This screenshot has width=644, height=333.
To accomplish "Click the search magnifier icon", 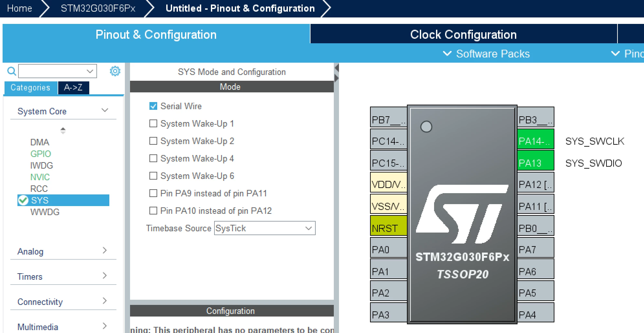I will [12, 71].
